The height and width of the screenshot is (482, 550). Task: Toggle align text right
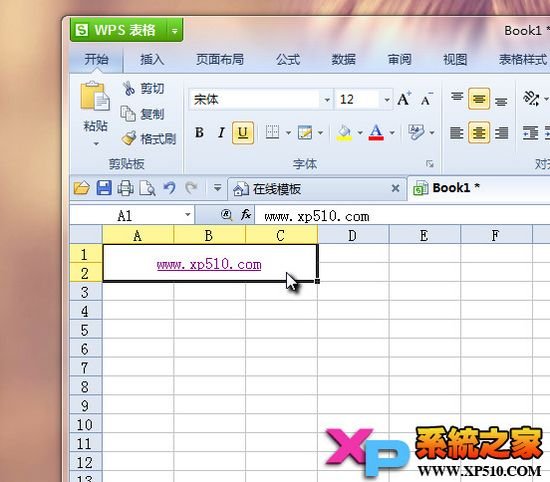coord(501,133)
